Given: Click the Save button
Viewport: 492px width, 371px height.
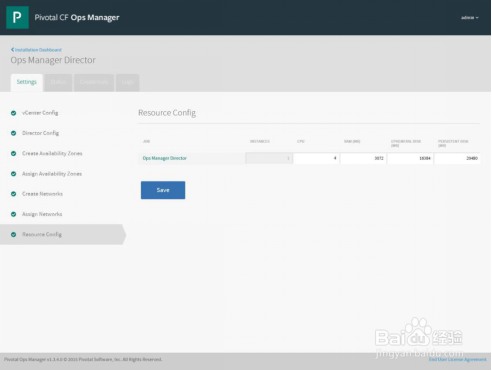Looking at the screenshot, I should point(163,190).
